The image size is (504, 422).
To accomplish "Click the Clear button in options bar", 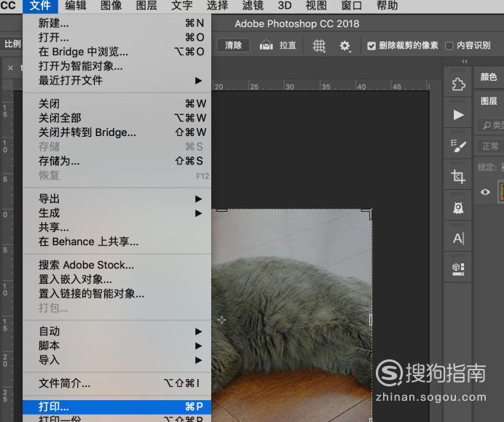I will pos(233,45).
